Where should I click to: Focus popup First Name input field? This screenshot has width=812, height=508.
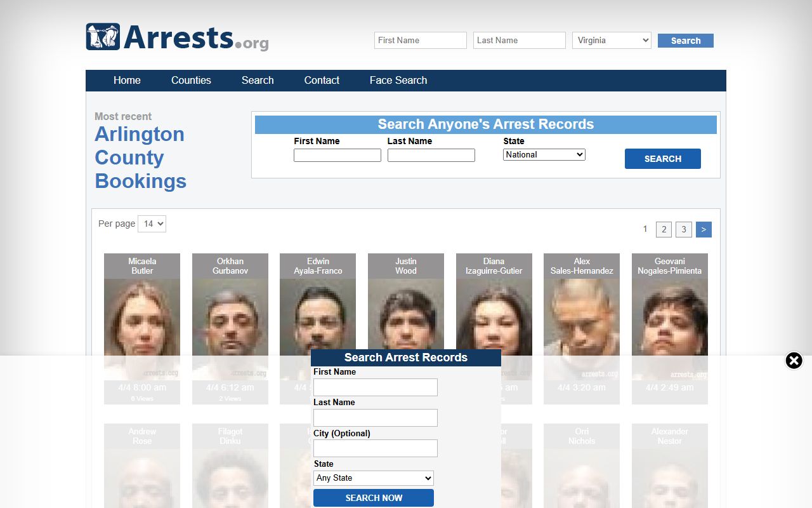point(376,387)
